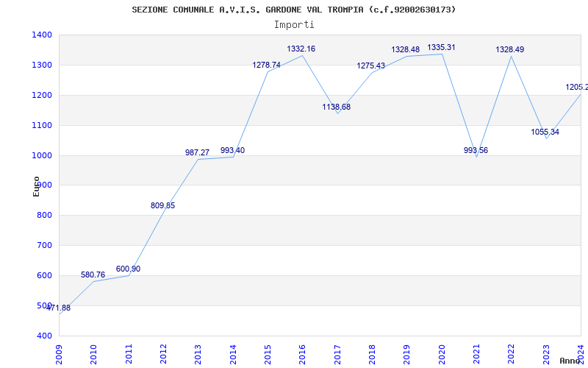Click the 1100 y-axis value
The image size is (588, 368).
coord(42,125)
